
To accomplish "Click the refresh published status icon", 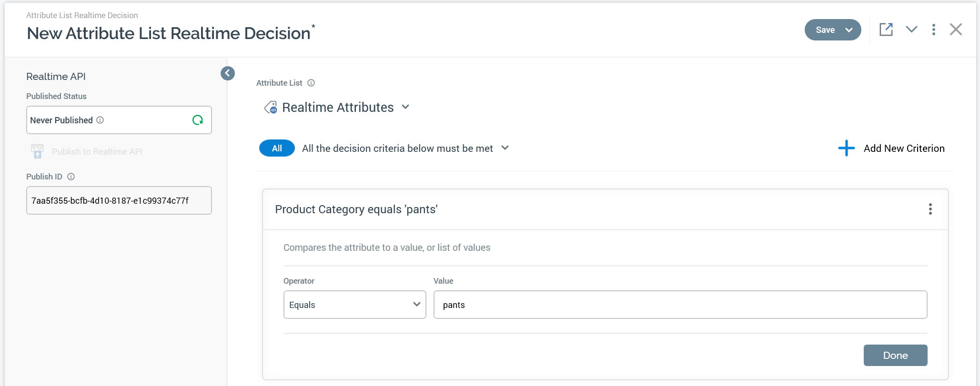I will tap(197, 120).
